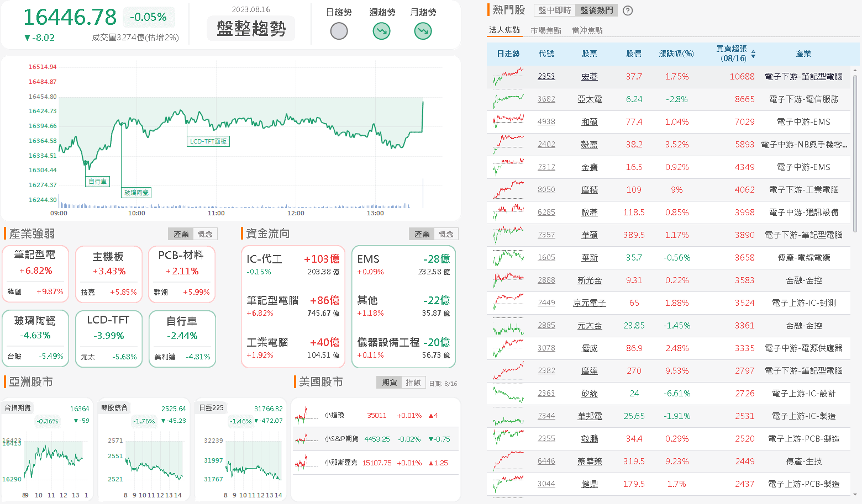The width and height of the screenshot is (862, 504).
Task: Open the help question mark icon beside 盤後熱門
Action: pos(628,10)
